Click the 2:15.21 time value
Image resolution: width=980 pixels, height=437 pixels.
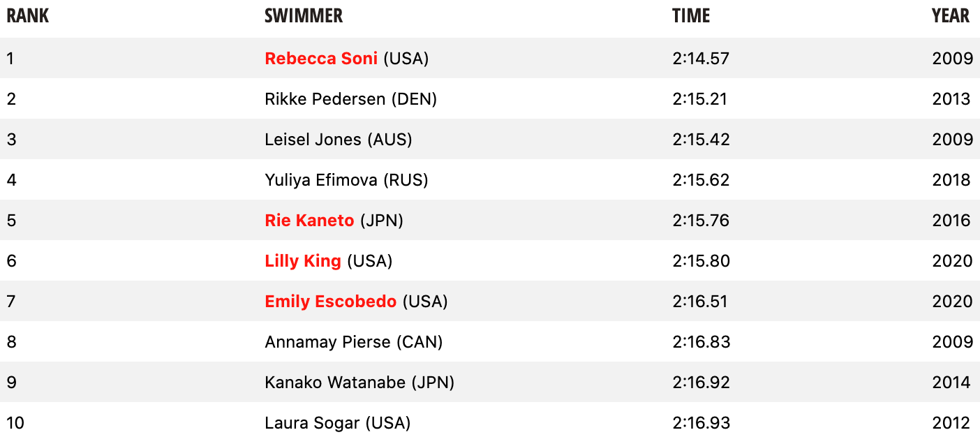[699, 99]
